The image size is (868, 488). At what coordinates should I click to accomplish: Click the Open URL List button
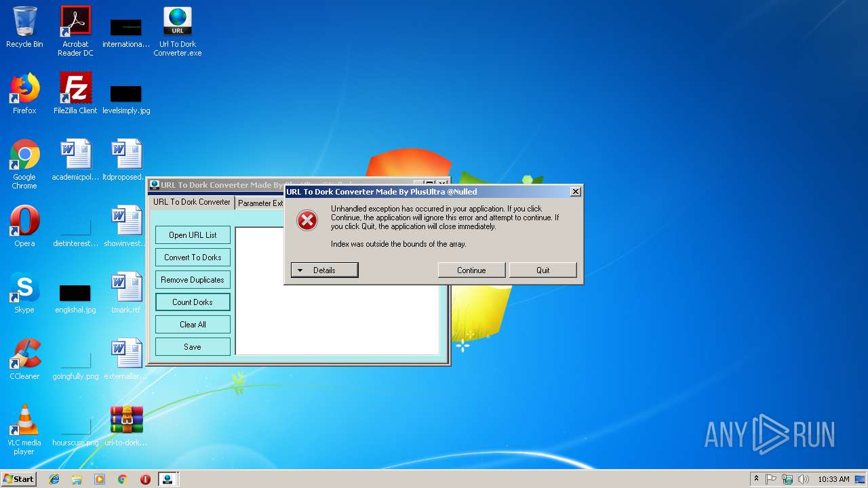click(193, 235)
